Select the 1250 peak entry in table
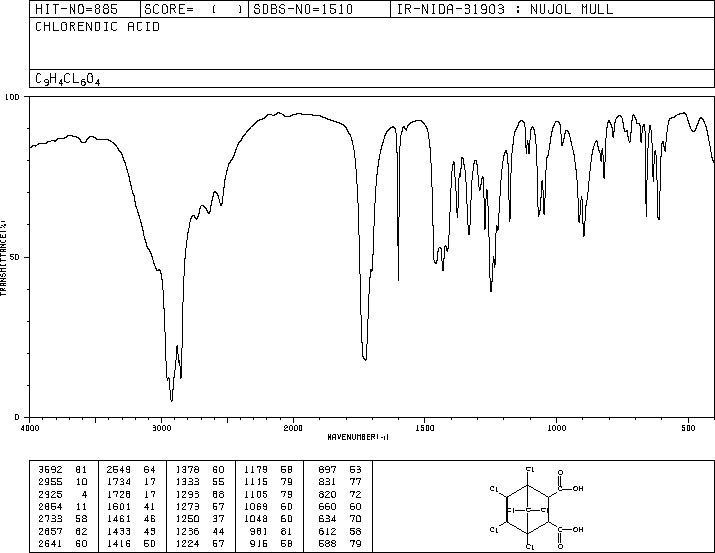The width and height of the screenshot is (715, 553). (200, 519)
